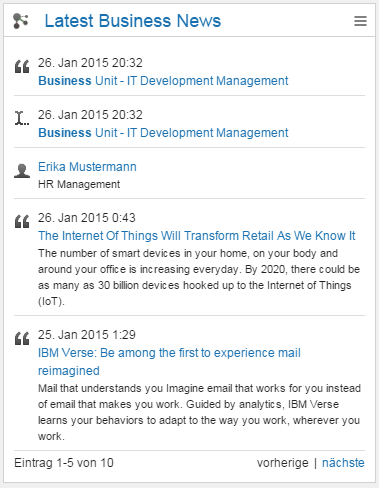
Task: Click the IBM Verse summary paragraph
Action: (x=199, y=412)
